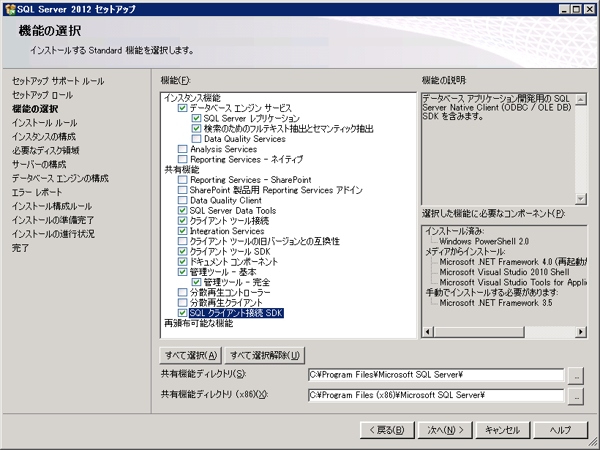Select データベース エンジンの構成 step
The image size is (600, 450).
pos(60,178)
